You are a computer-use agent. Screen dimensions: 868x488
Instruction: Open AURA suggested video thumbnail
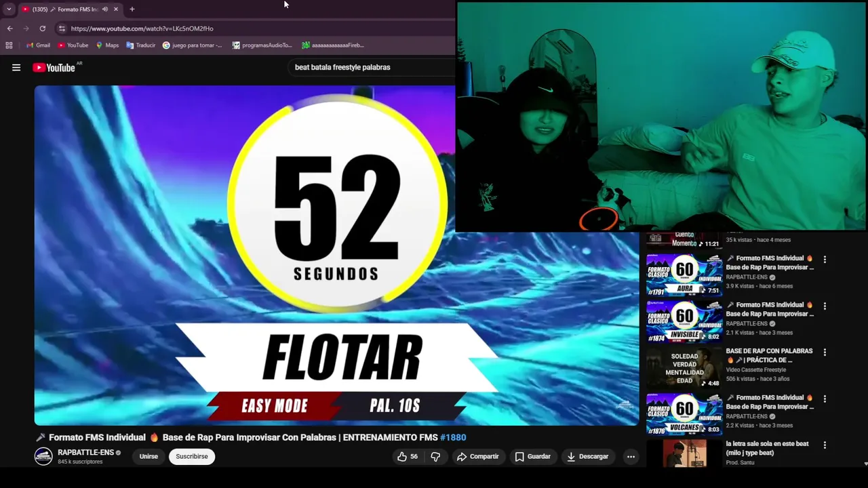point(684,275)
